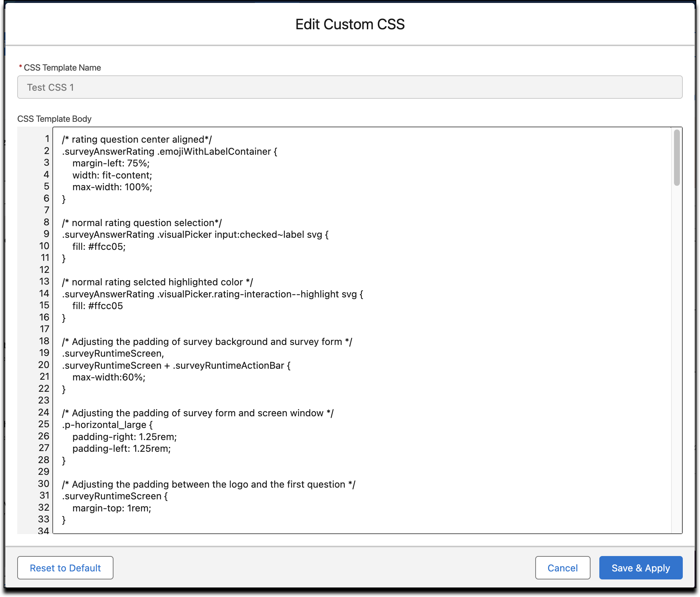Click the Reset to Default button

coord(65,568)
